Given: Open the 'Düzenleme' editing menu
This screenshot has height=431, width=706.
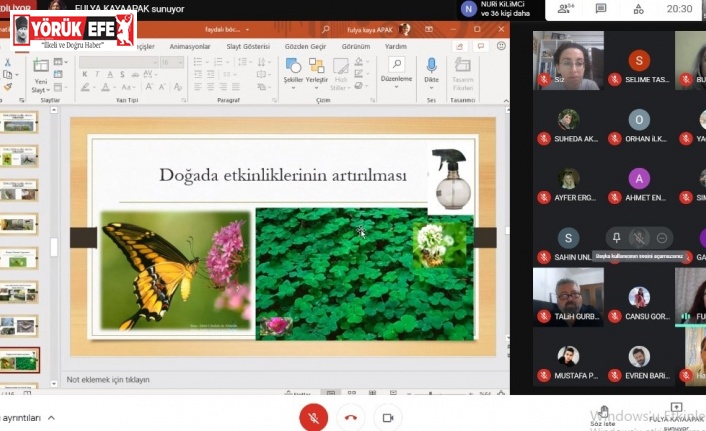Looking at the screenshot, I should [396, 73].
